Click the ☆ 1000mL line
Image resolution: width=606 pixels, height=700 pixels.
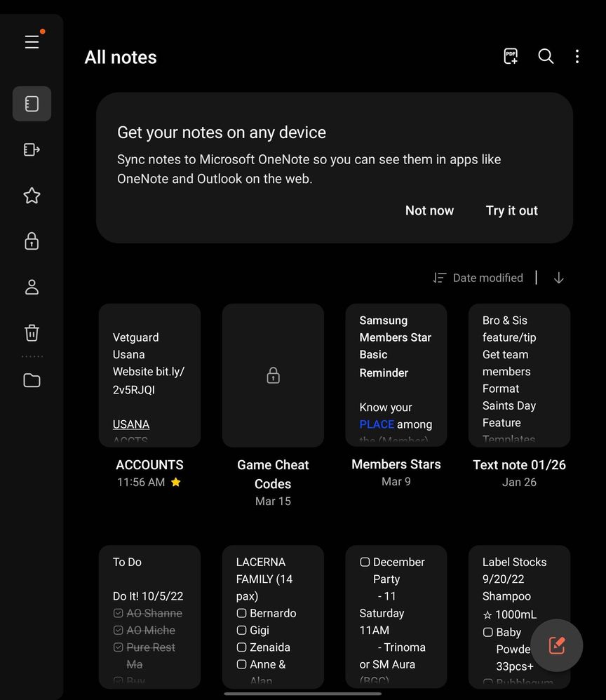coord(509,614)
